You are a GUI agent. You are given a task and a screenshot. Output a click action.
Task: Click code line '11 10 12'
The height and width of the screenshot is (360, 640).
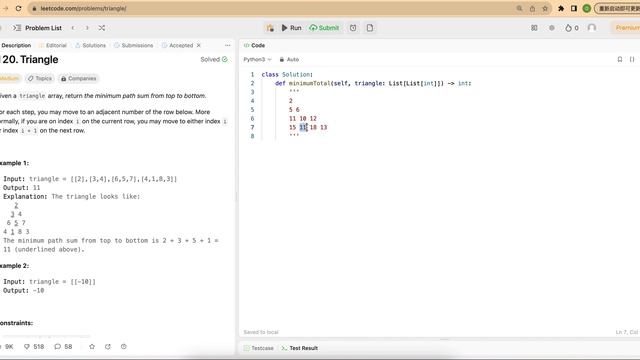pos(303,118)
